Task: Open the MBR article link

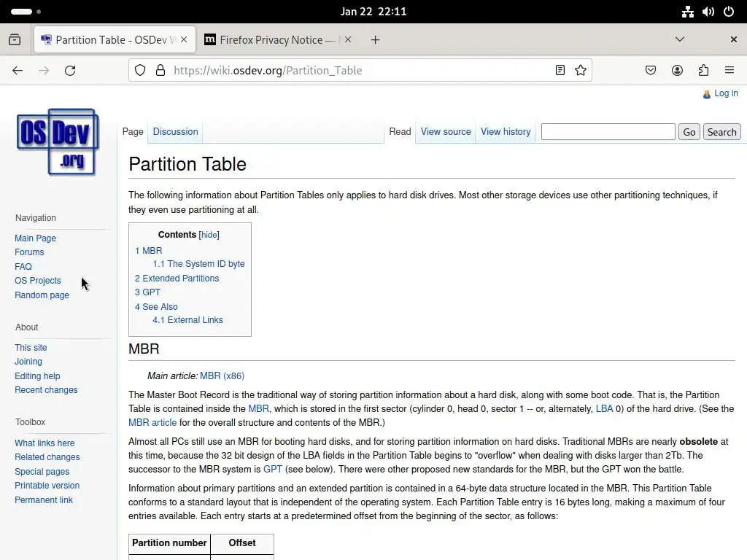Action: [152, 422]
